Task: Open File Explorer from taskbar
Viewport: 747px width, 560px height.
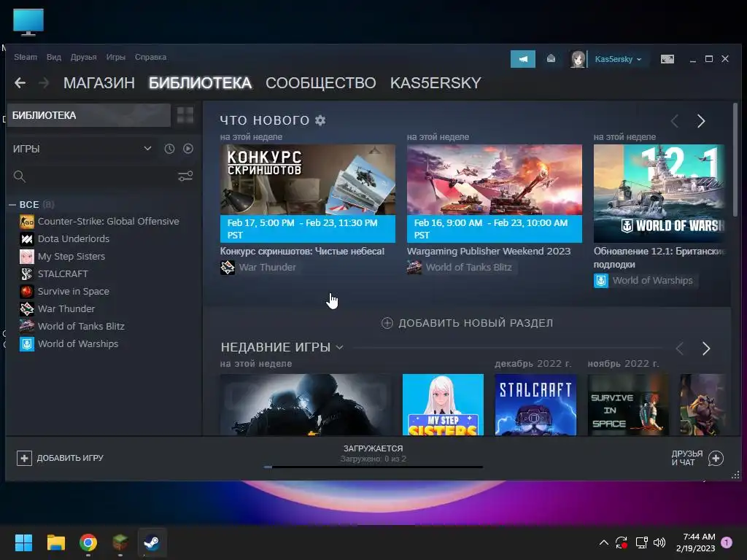Action: tap(55, 542)
